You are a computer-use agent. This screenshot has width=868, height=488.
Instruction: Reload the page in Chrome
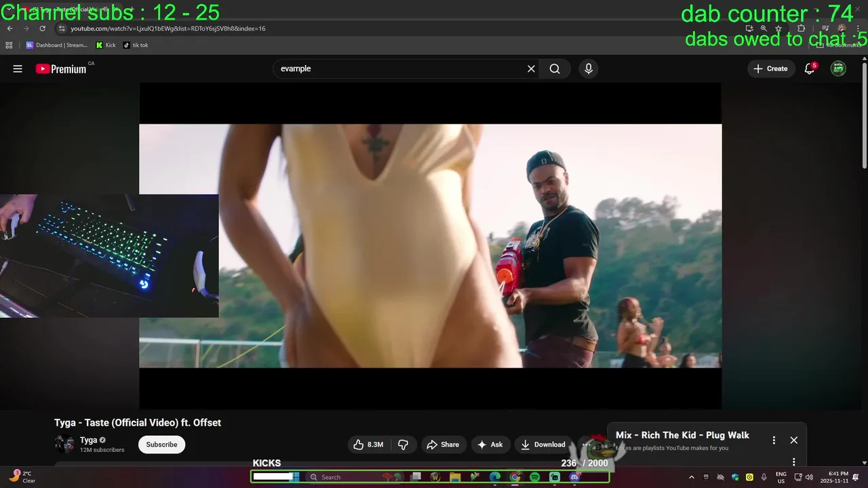42,28
